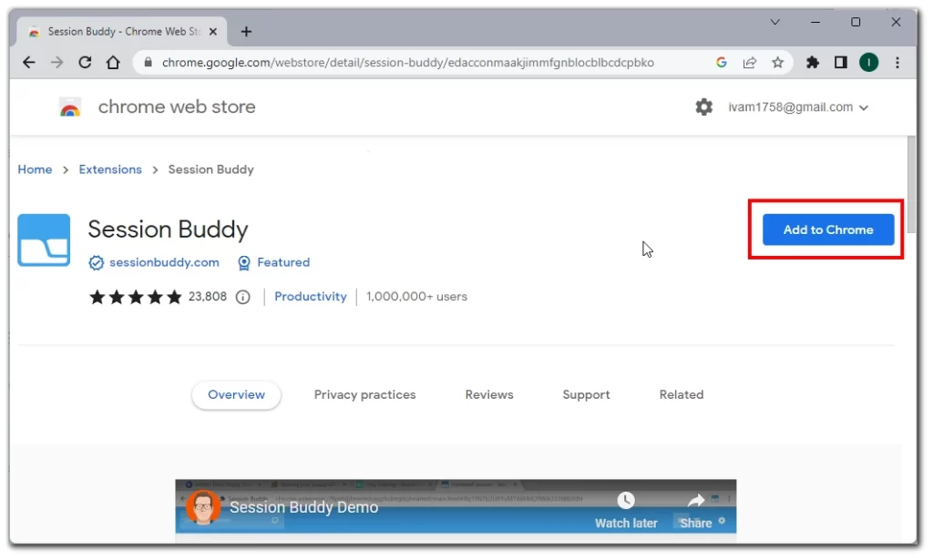
Task: Click the five-star rating
Action: (x=135, y=297)
